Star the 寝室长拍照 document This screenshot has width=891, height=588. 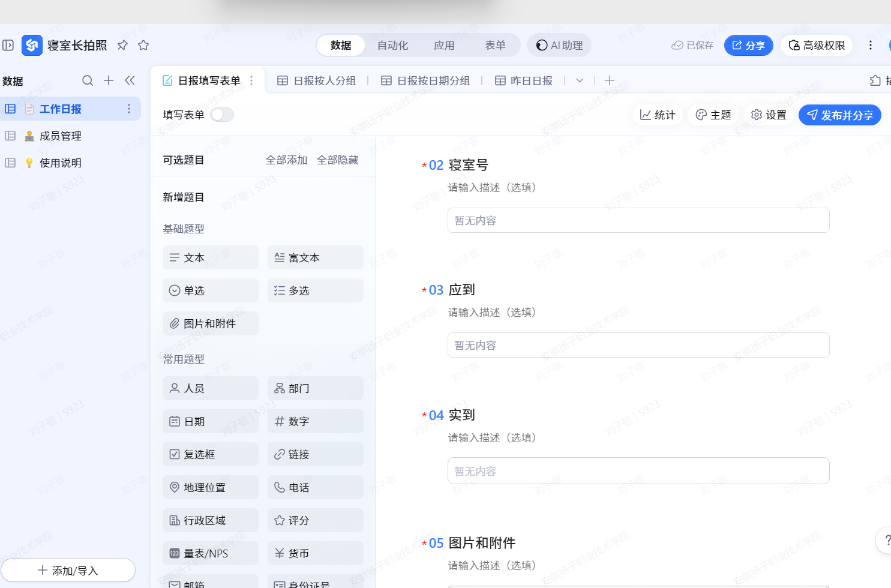(x=143, y=45)
